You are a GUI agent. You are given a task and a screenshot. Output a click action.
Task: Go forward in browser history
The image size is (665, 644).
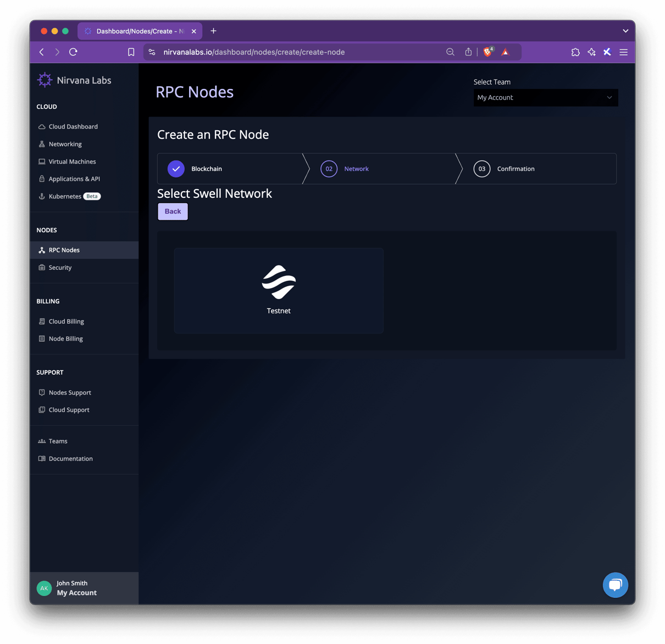point(57,52)
